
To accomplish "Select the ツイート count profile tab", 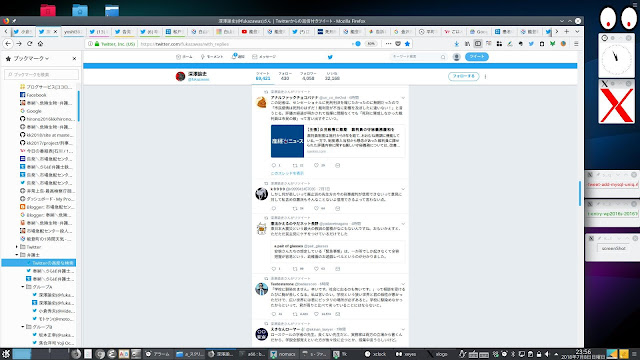I will [x=263, y=76].
